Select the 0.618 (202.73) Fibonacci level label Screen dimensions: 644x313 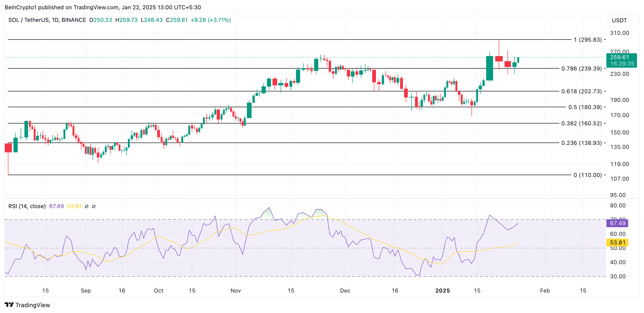[581, 91]
